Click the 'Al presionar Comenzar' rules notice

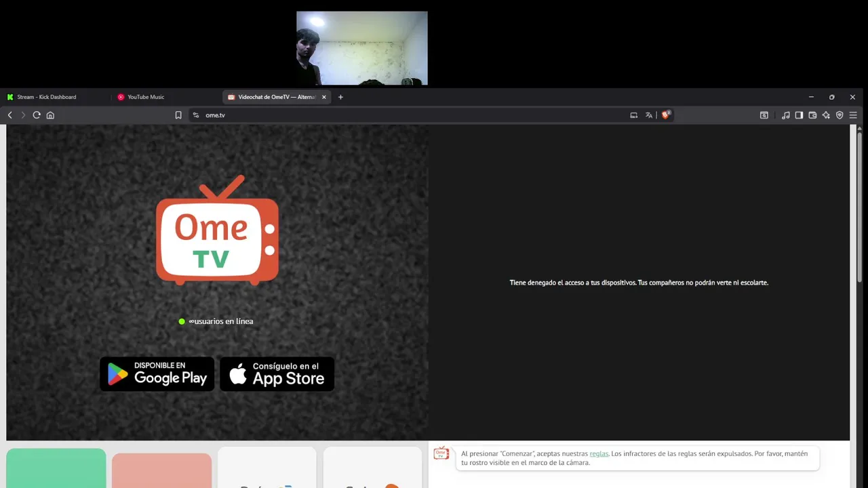click(x=637, y=458)
